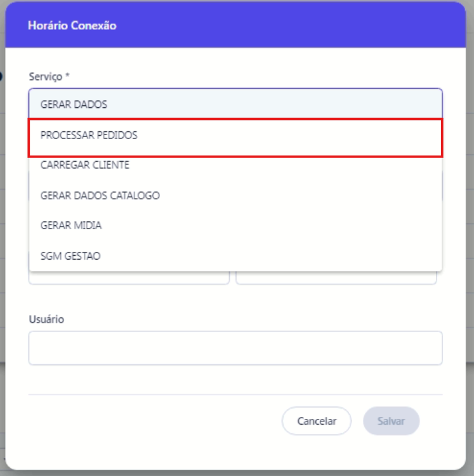Select the GERAR DADOS CATALOGO option
Screen dimensions: 474x476
(100, 195)
